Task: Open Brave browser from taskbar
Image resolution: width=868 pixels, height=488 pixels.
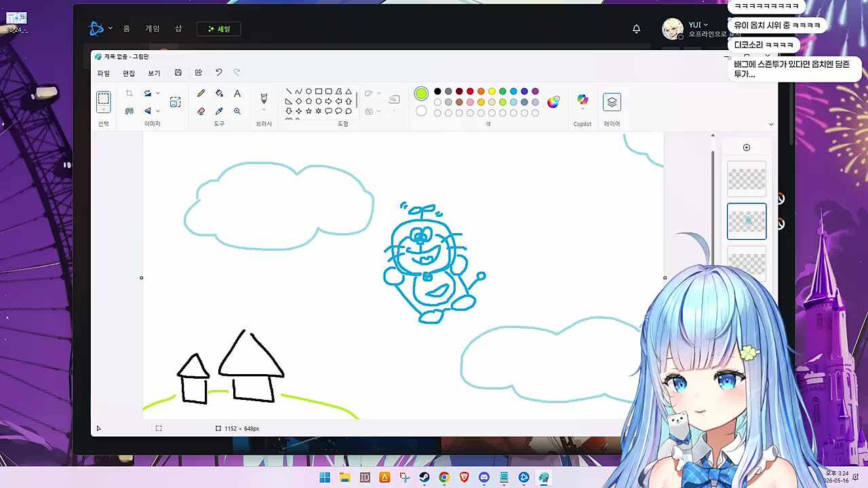Action: coord(464,478)
